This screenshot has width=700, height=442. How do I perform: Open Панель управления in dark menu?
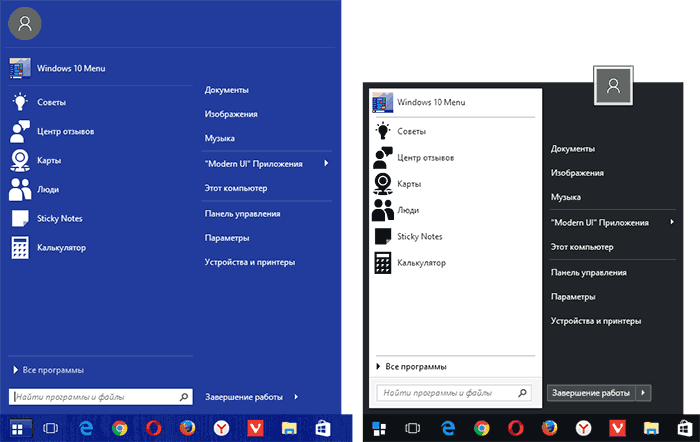point(588,273)
